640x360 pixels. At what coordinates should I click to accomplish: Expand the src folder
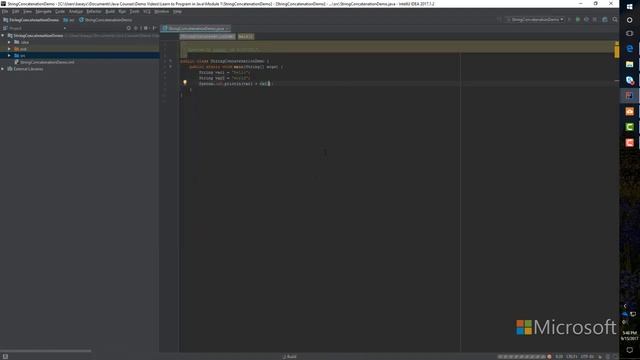(x=9, y=55)
